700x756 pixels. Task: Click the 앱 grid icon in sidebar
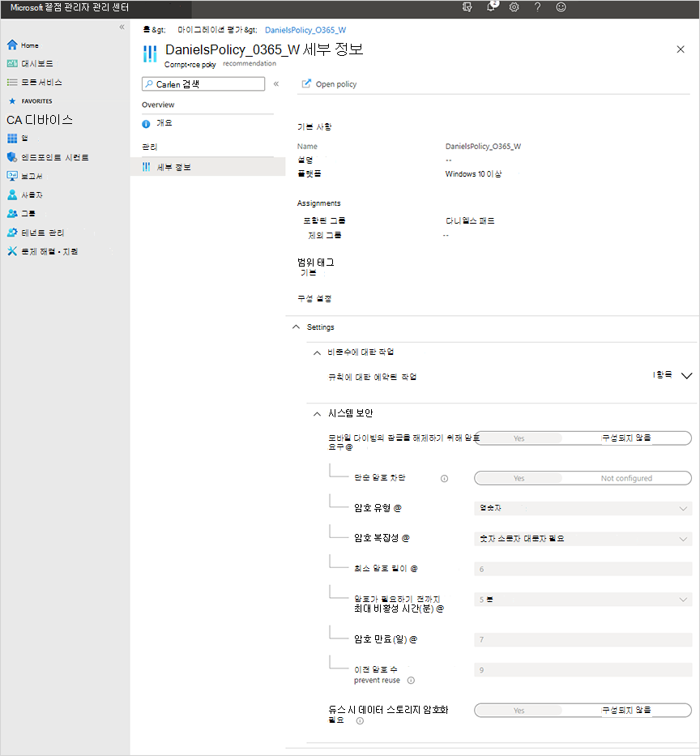[12, 139]
